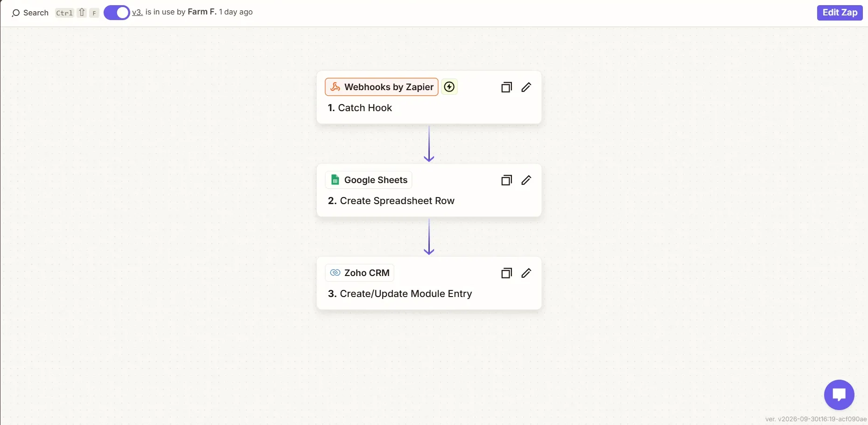
Task: Select the Zoho CRM app badge
Action: coord(359,273)
